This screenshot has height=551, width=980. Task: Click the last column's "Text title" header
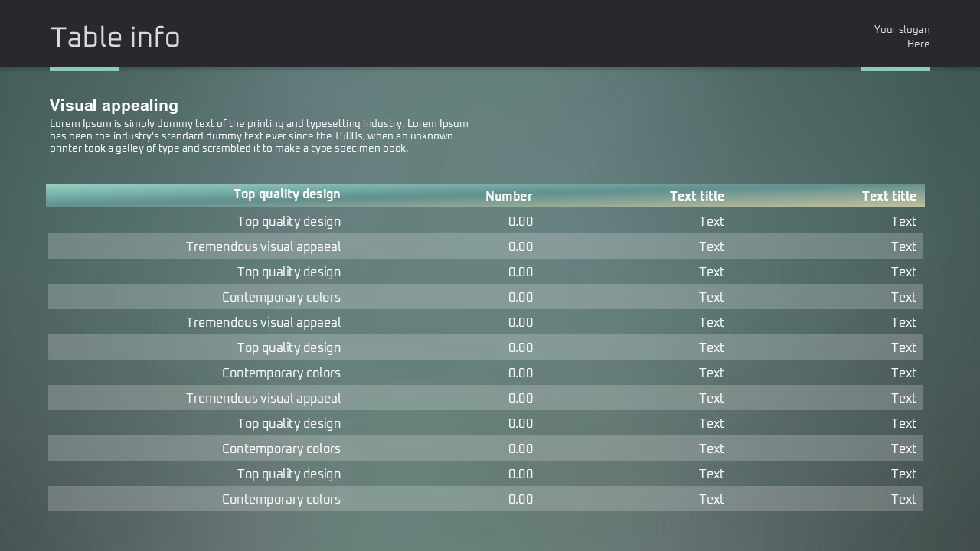coord(889,197)
